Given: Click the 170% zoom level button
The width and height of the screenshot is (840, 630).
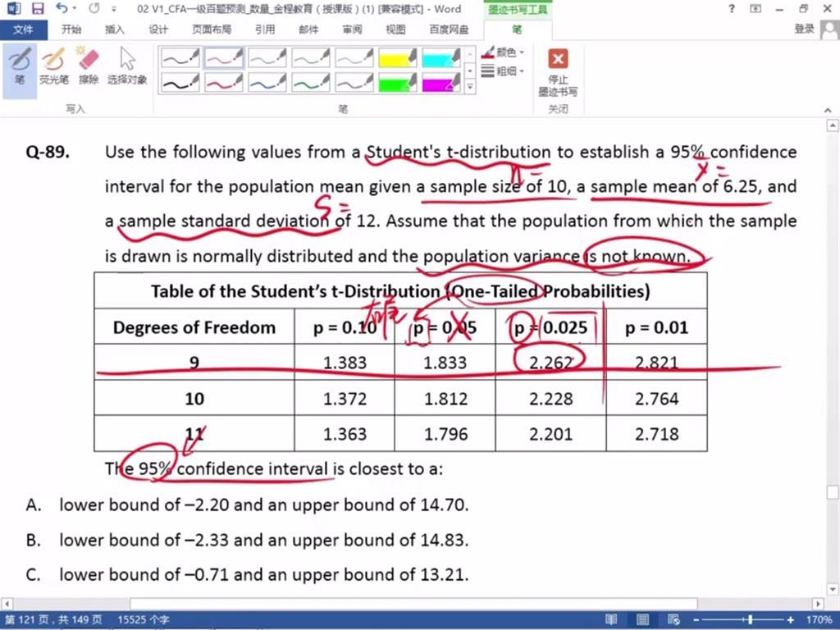Looking at the screenshot, I should [x=820, y=619].
